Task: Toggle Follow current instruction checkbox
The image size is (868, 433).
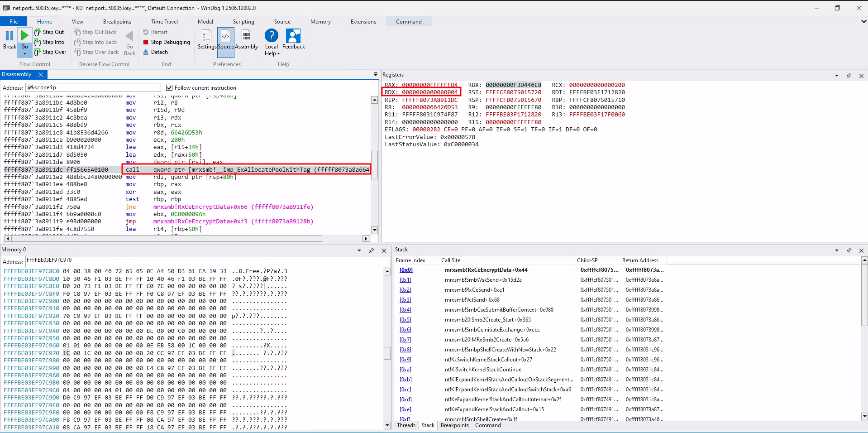Action: point(169,88)
